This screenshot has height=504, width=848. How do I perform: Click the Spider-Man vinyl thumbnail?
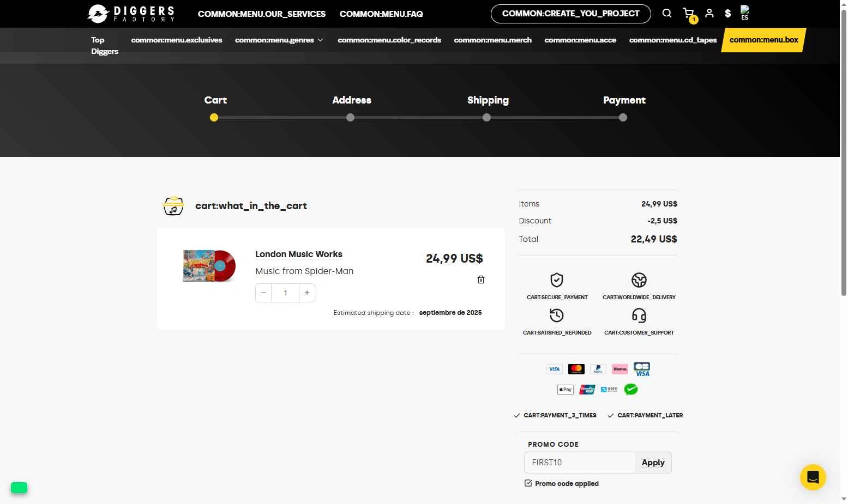coord(209,265)
